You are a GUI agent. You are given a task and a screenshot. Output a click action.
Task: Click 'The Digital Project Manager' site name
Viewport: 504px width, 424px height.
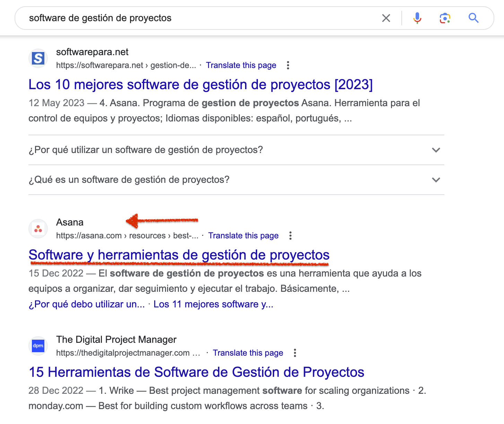[x=116, y=340]
